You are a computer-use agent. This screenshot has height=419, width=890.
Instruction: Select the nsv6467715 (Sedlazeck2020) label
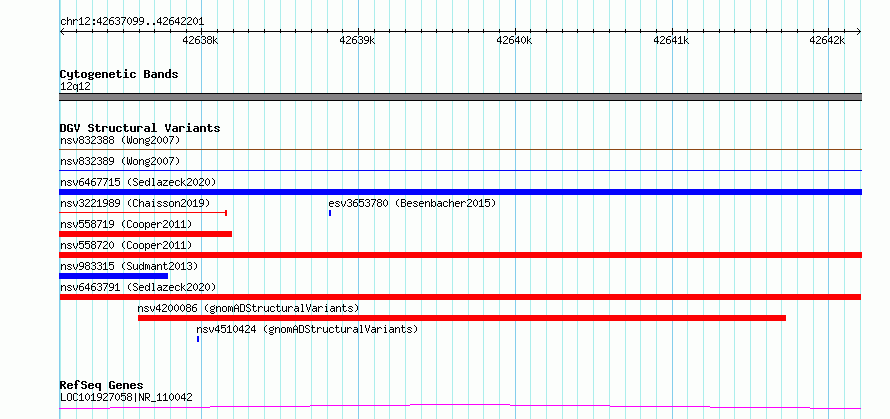click(x=138, y=182)
